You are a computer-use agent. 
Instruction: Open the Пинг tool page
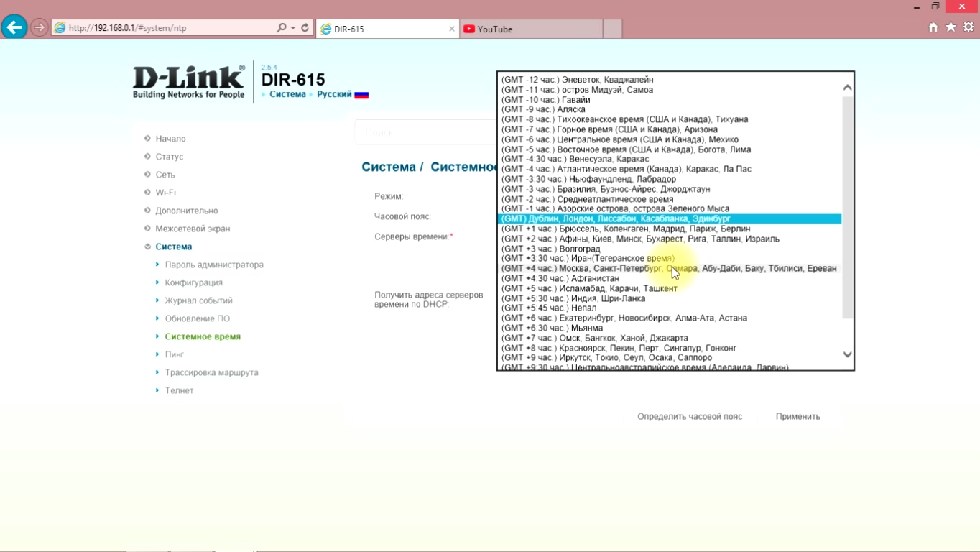[174, 354]
